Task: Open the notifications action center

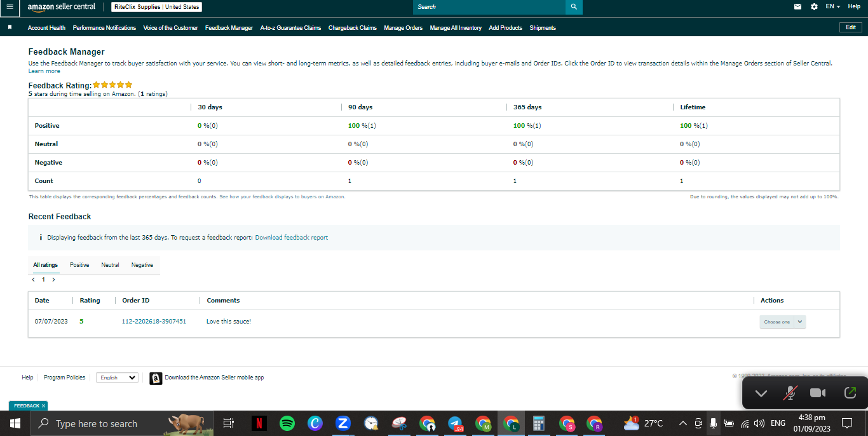Action: click(x=847, y=423)
